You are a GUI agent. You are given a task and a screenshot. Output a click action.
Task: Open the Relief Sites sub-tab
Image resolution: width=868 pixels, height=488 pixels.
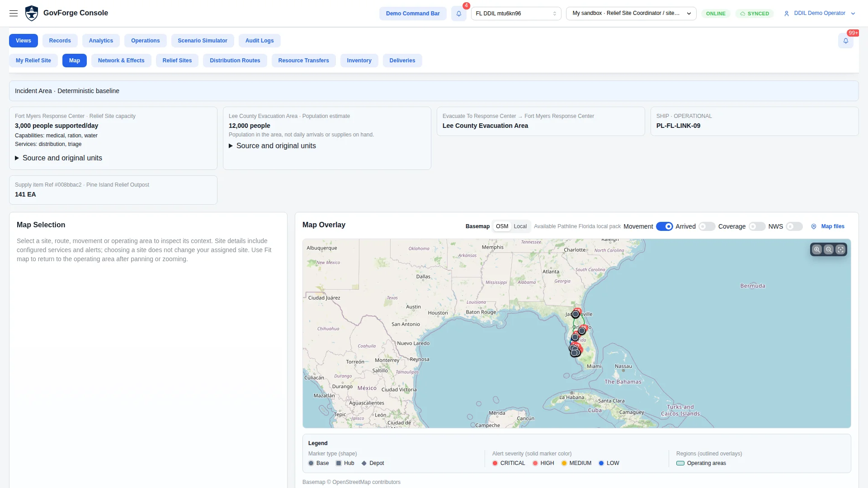click(177, 61)
